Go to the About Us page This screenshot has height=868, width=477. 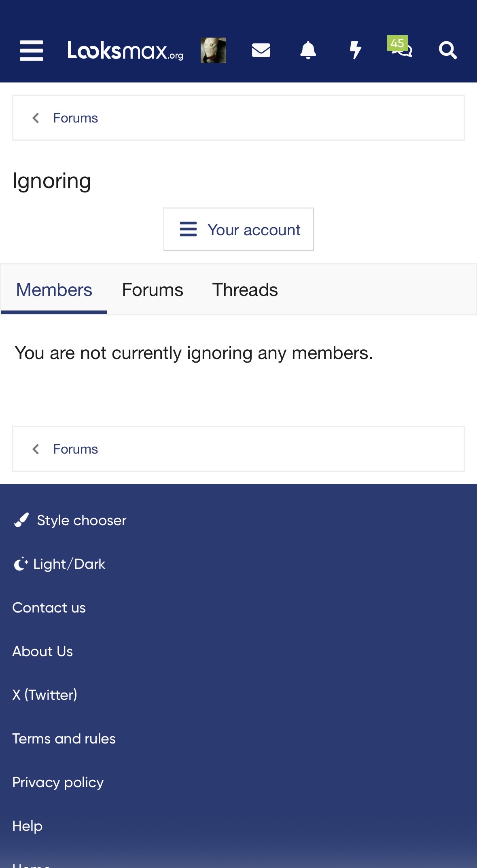coord(42,651)
